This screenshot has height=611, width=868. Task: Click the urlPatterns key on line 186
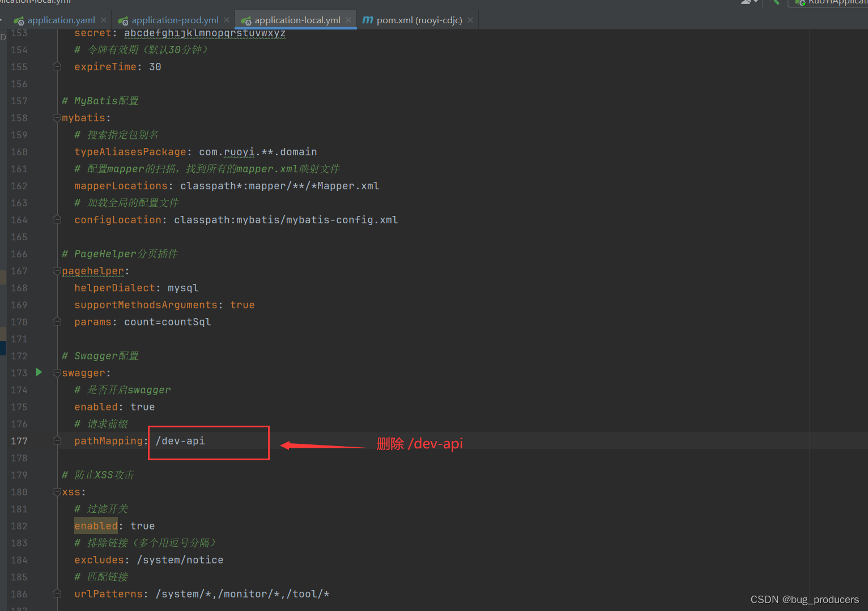click(x=108, y=594)
